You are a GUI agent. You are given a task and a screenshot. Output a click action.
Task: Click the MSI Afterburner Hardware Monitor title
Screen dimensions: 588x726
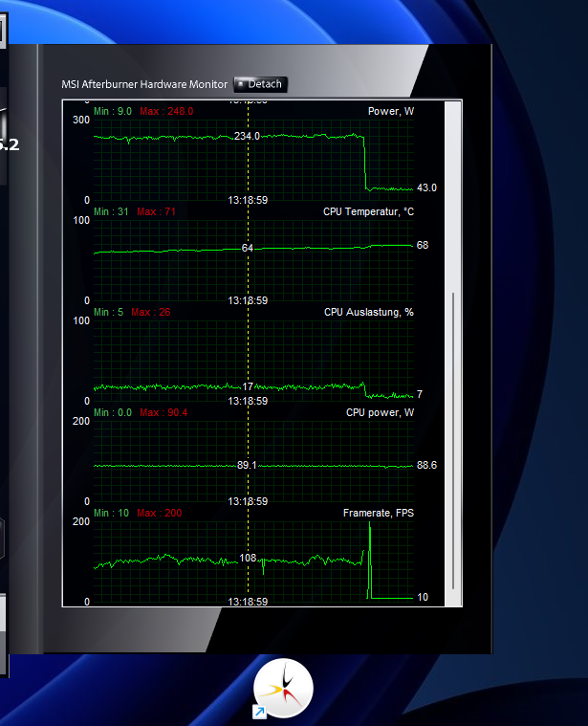[x=144, y=84]
